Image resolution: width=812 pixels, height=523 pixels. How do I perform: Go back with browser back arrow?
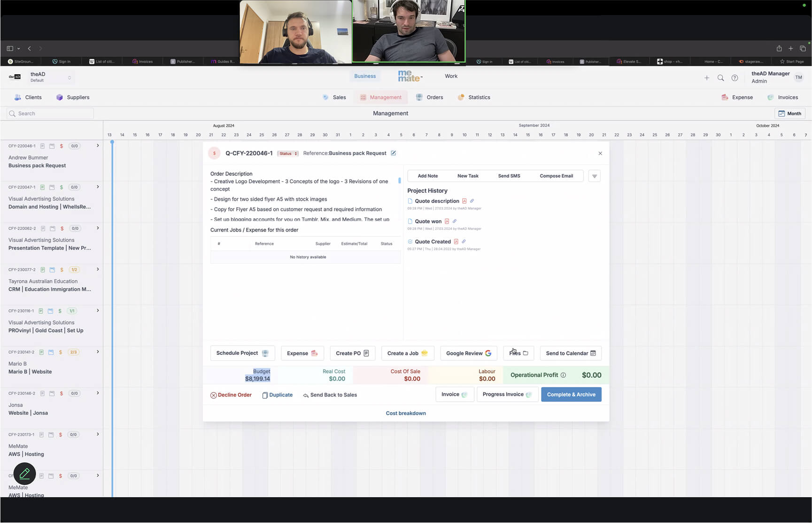click(29, 48)
